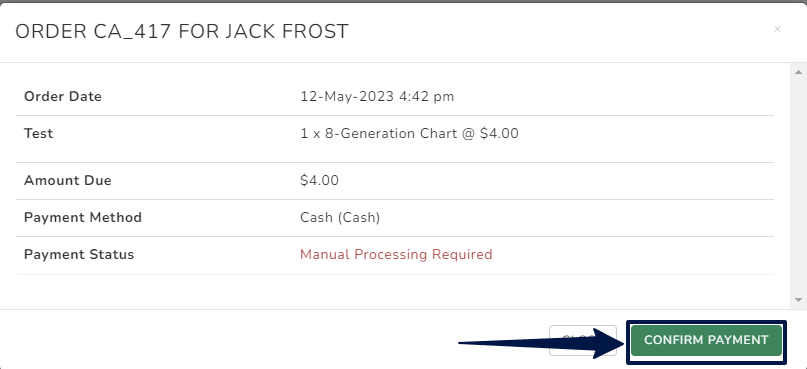Click the $4.00 amount due value
The image size is (807, 369).
319,181
